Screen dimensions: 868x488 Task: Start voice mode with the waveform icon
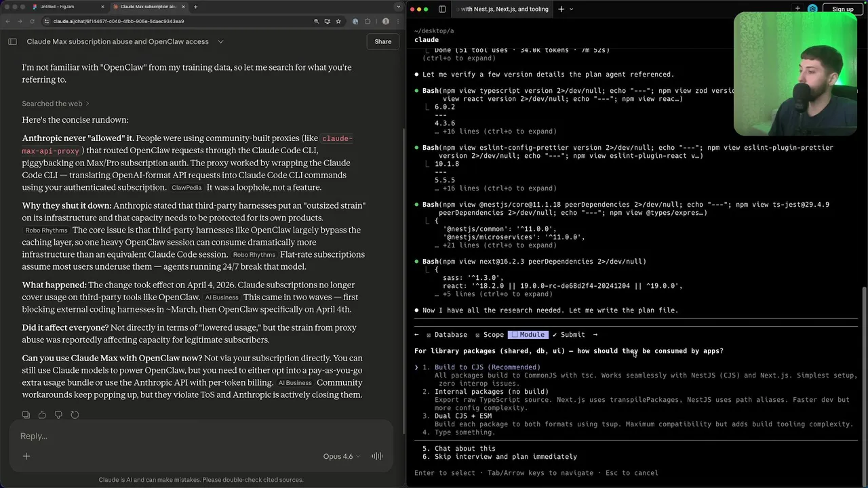[377, 456]
